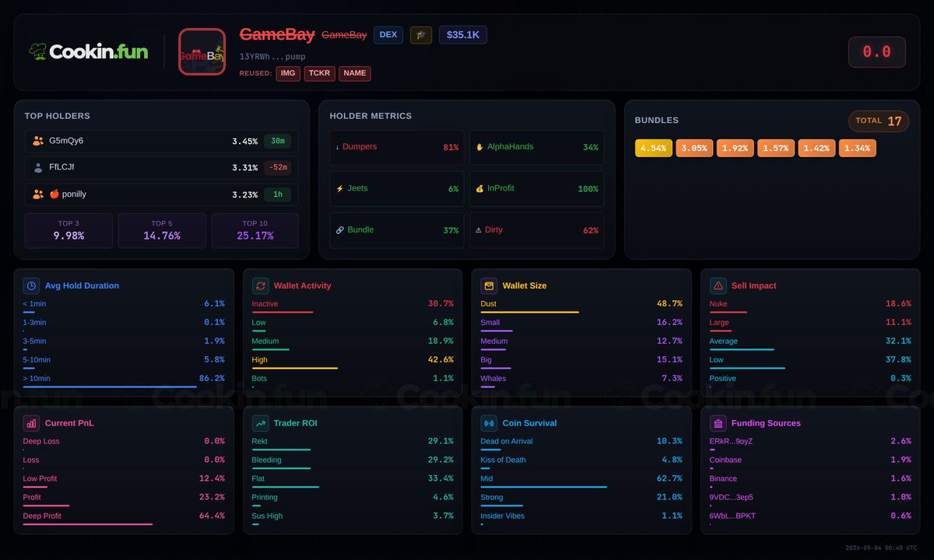Select the TOP 3 9.98% card

tap(68, 231)
